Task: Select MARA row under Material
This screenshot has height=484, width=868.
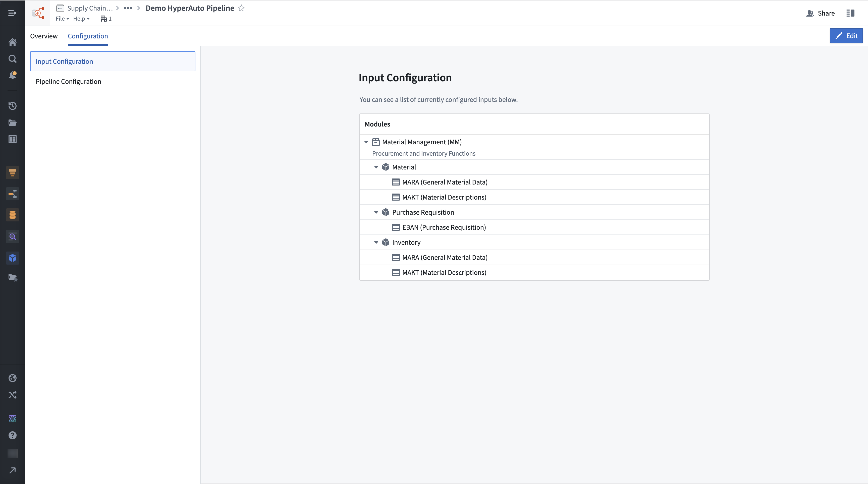Action: [x=534, y=182]
